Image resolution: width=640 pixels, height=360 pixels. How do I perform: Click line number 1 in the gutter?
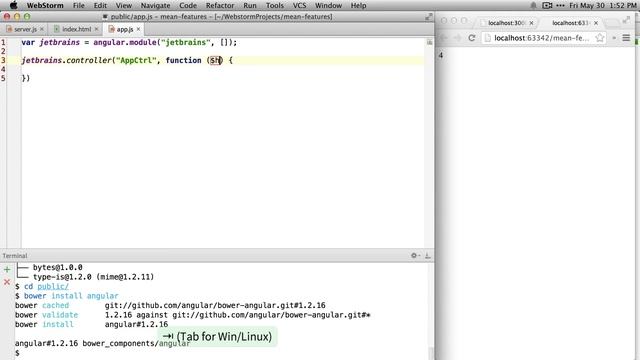tap(3, 42)
